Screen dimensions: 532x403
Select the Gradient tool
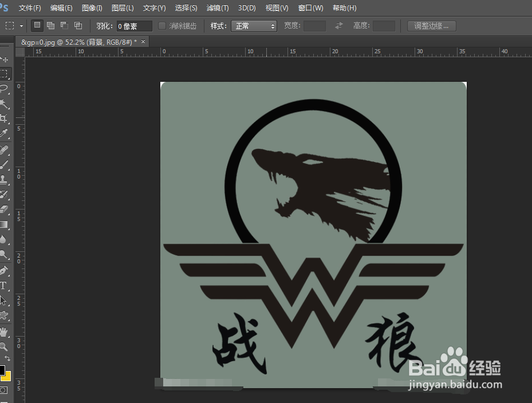point(5,224)
